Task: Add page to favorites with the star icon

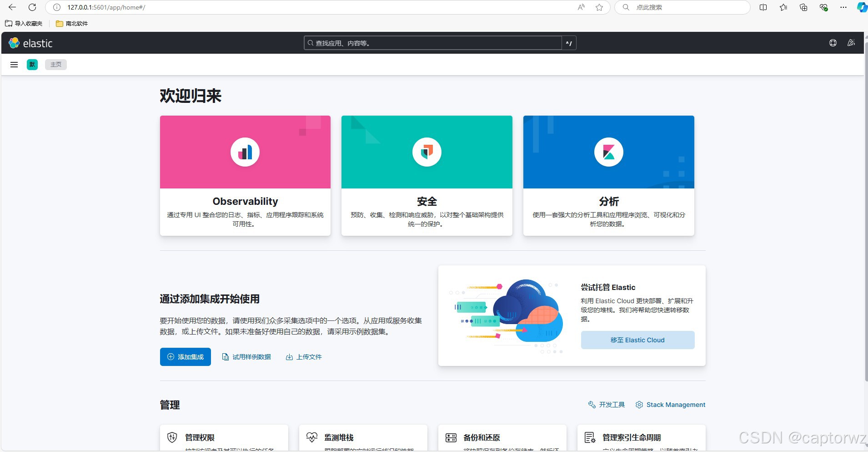Action: click(x=599, y=7)
